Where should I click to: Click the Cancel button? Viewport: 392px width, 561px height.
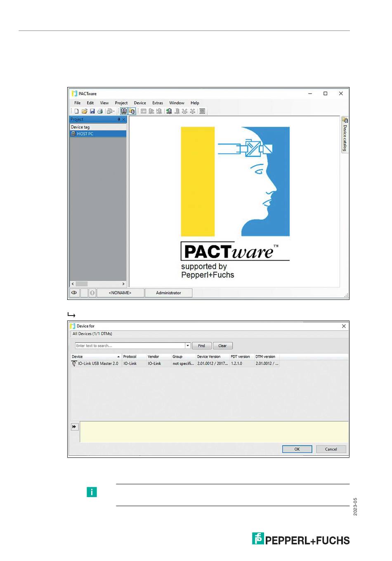coord(331,449)
